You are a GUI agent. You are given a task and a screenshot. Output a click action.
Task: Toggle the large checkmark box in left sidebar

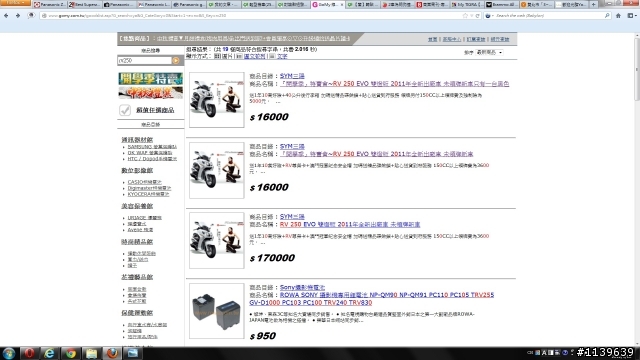pyautogui.click(x=125, y=110)
